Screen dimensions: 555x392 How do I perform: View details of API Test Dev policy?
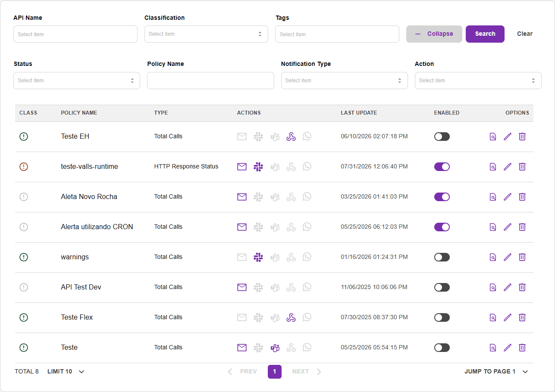[493, 287]
